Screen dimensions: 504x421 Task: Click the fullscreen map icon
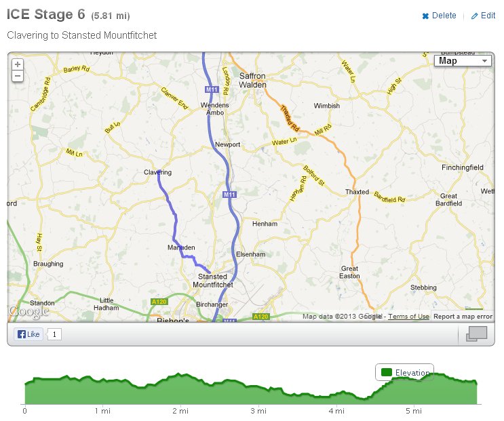477,334
